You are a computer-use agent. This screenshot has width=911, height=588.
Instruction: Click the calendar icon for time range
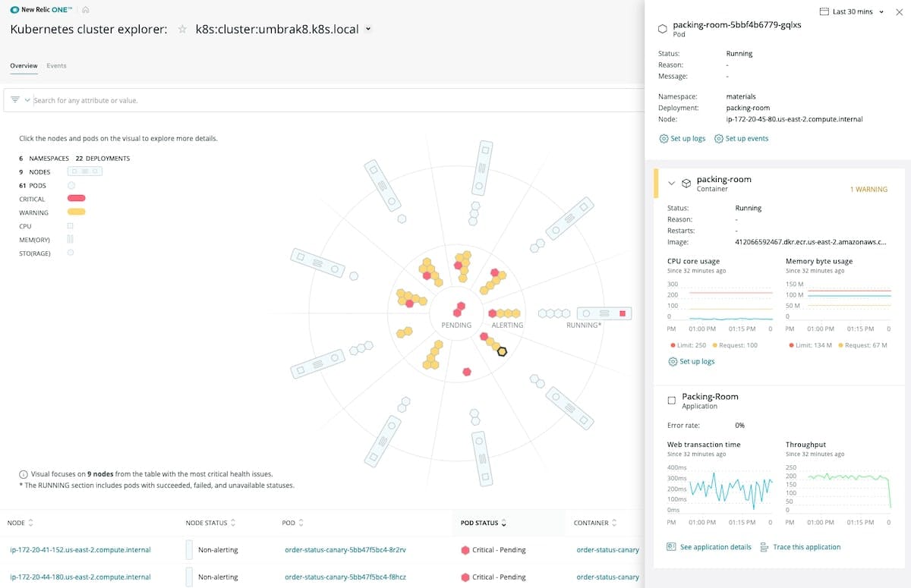tap(824, 12)
